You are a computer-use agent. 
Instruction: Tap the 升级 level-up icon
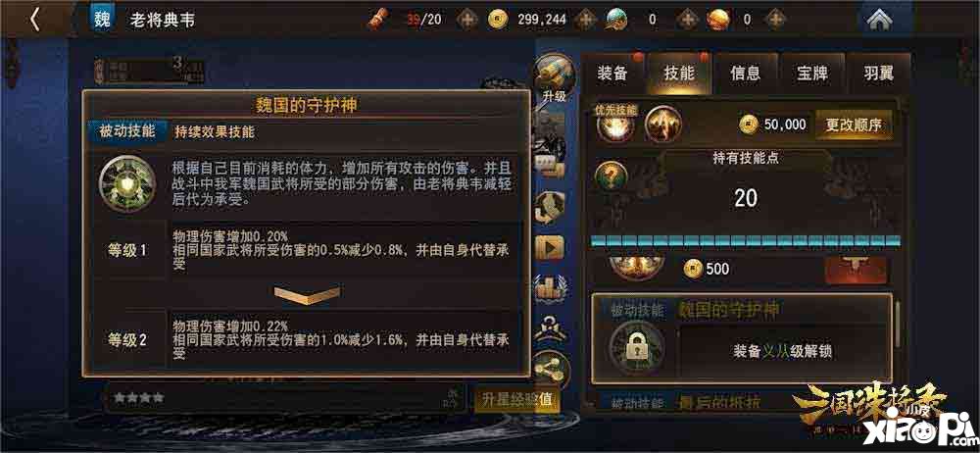[554, 78]
